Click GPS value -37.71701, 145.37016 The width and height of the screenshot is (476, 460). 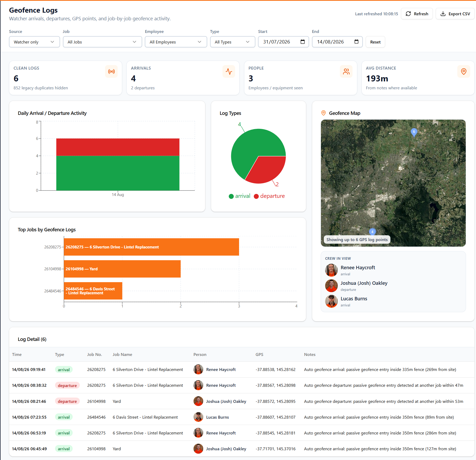[276, 449]
